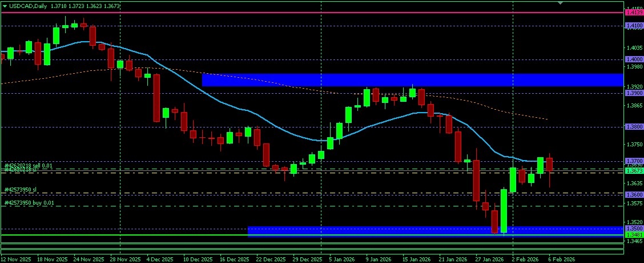The image size is (644, 263).
Task: Click the 1.3750 price scale value
Action: coord(634,145)
